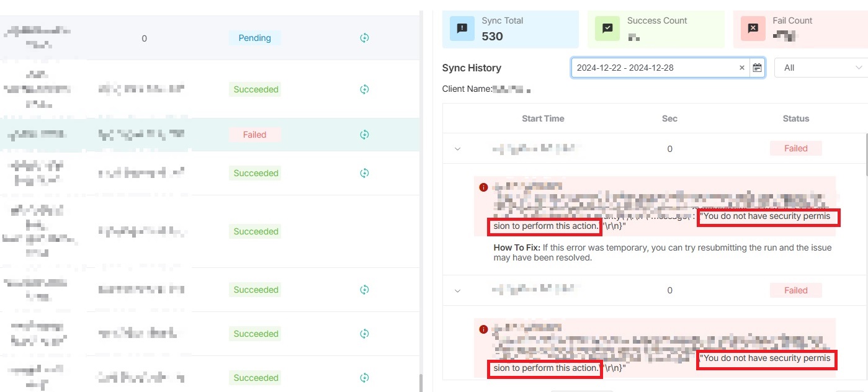Click red error icon in first failed entry
The image size is (868, 392).
pos(484,187)
